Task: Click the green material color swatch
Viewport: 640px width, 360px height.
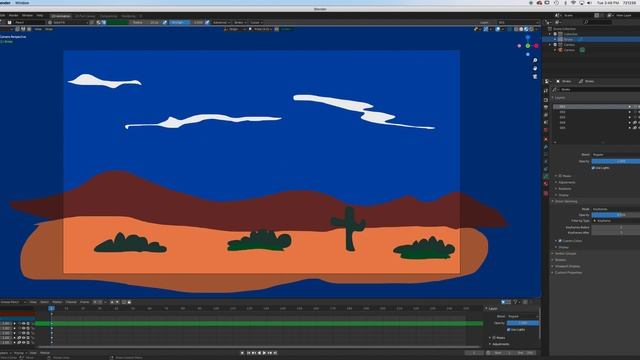Action: coord(118,22)
